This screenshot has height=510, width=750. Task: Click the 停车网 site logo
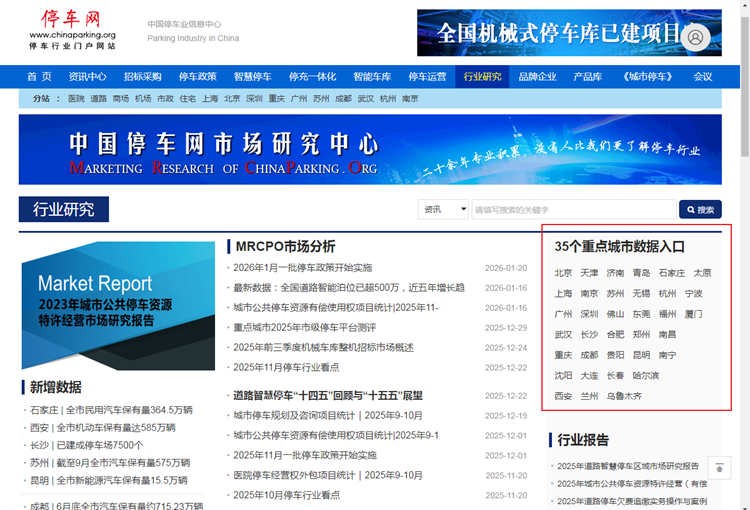tap(72, 30)
